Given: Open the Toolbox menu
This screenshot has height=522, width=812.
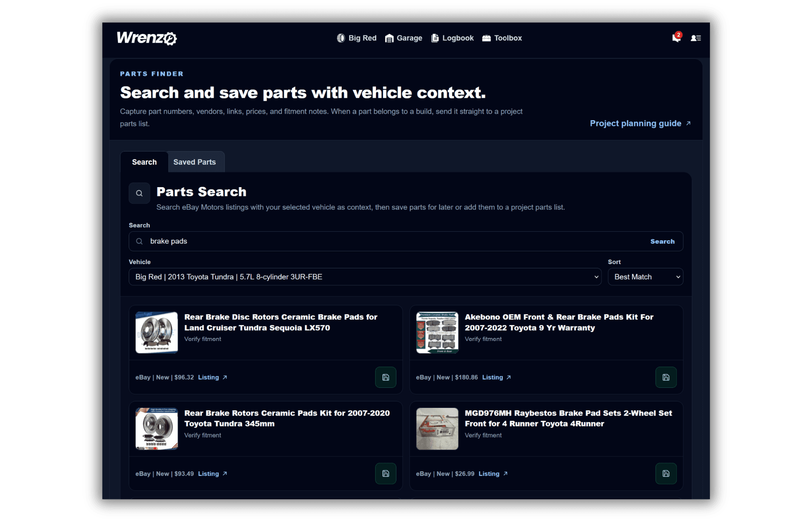Looking at the screenshot, I should click(502, 38).
